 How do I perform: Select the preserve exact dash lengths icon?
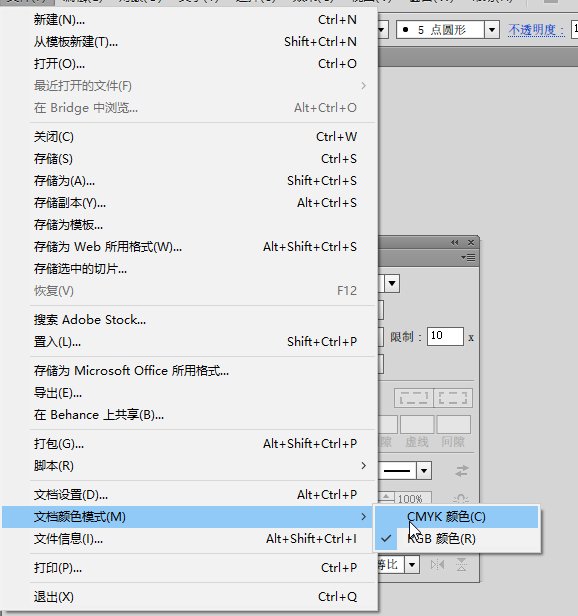pos(414,398)
